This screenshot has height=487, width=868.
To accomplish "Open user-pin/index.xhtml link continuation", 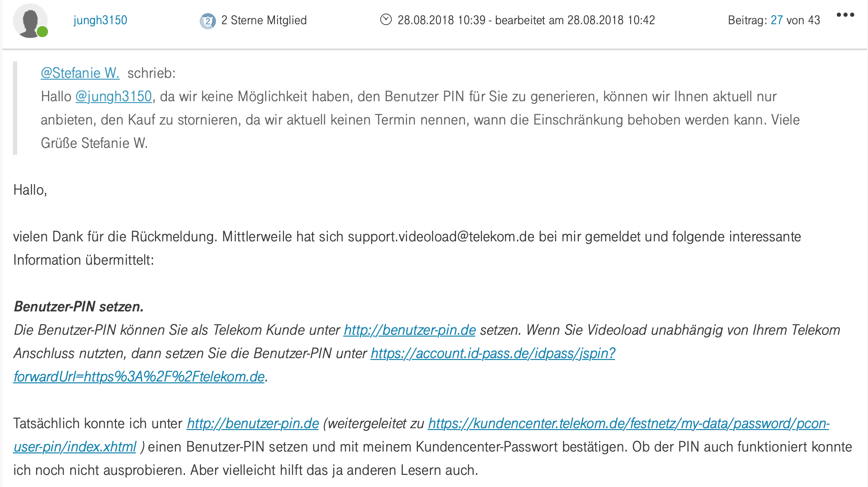I will [75, 447].
